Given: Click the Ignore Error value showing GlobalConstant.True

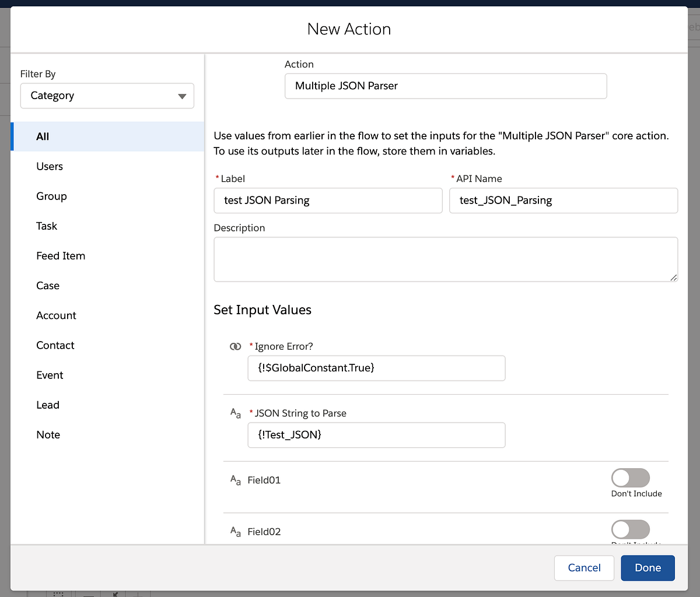Looking at the screenshot, I should pyautogui.click(x=376, y=368).
